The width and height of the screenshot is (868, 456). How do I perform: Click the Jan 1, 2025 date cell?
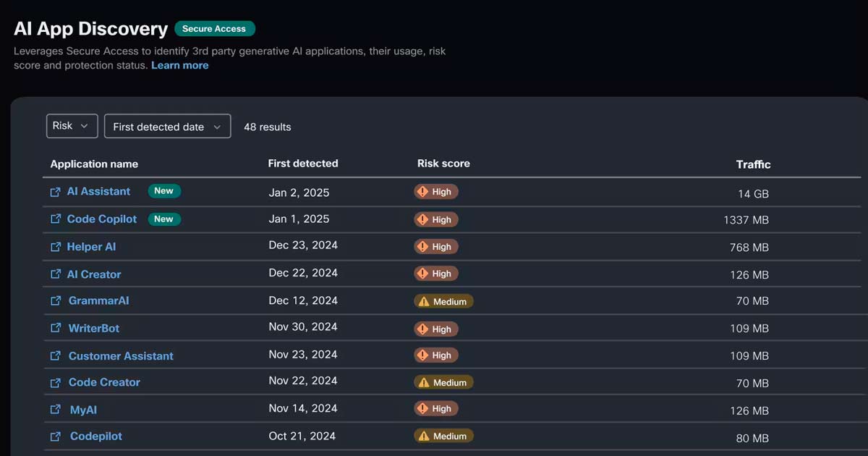pyautogui.click(x=299, y=219)
